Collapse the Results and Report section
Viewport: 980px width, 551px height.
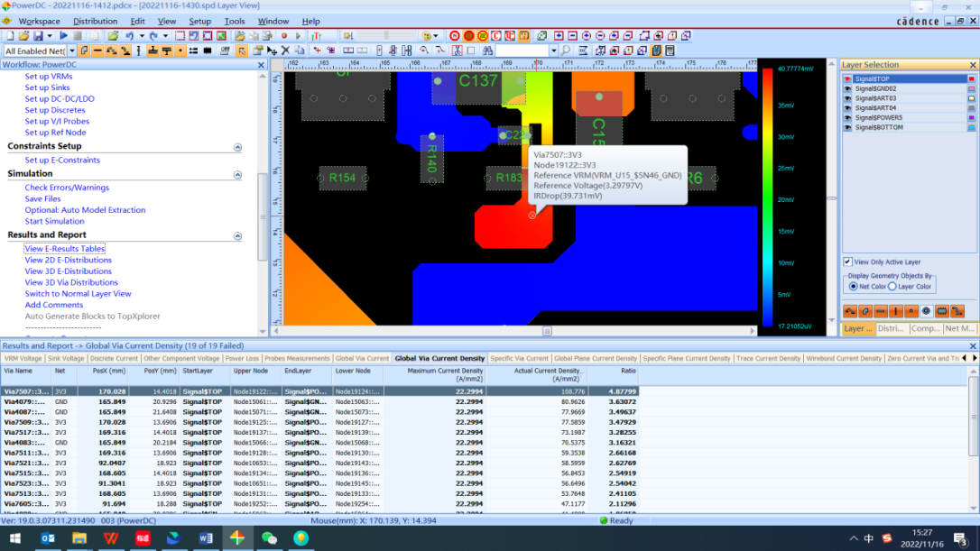[x=237, y=236]
